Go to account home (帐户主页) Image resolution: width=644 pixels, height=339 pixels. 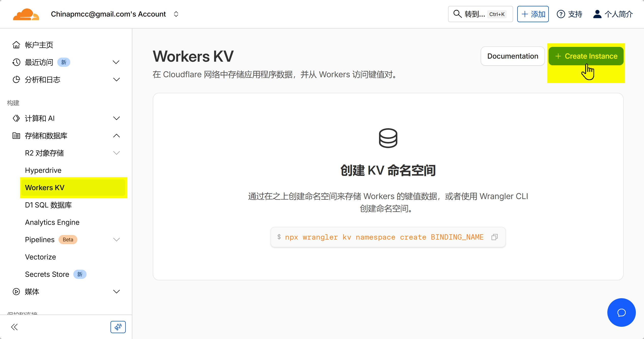[39, 45]
